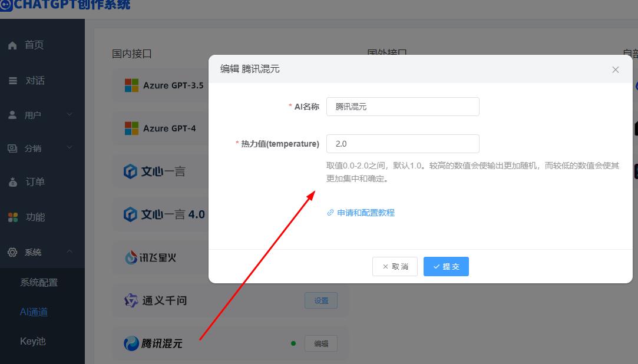The image size is (638, 364).
Task: Click the gear icon beside 系统
Action: [x=12, y=252]
